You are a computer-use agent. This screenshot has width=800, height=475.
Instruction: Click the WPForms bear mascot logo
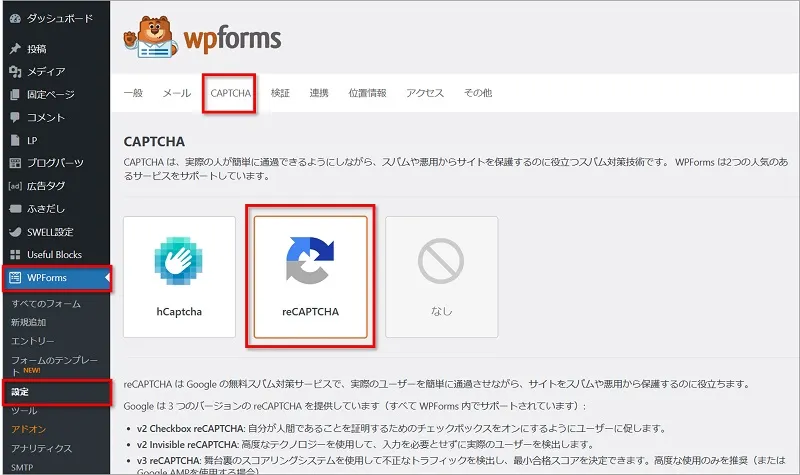point(150,41)
